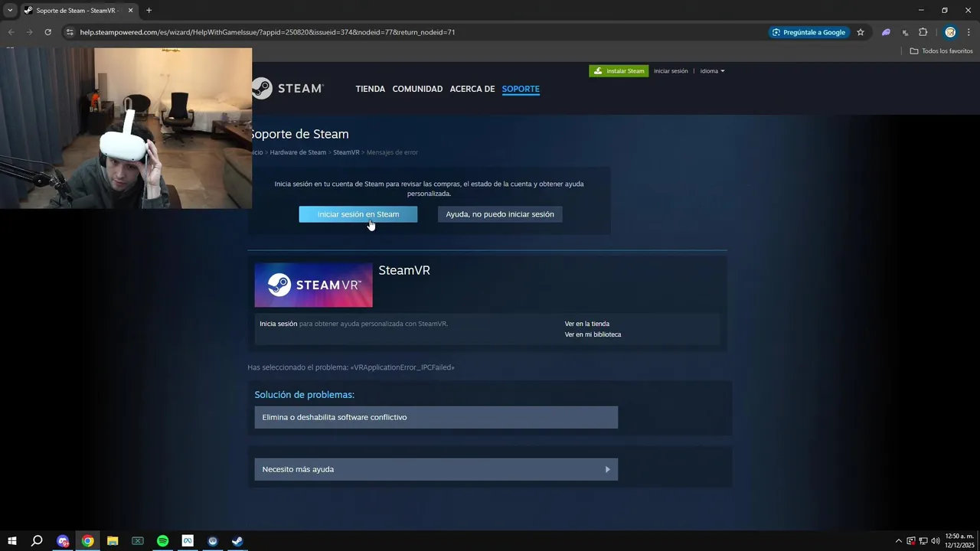Image resolution: width=980 pixels, height=551 pixels.
Task: Open the SOPORTE menu item
Action: (x=521, y=89)
